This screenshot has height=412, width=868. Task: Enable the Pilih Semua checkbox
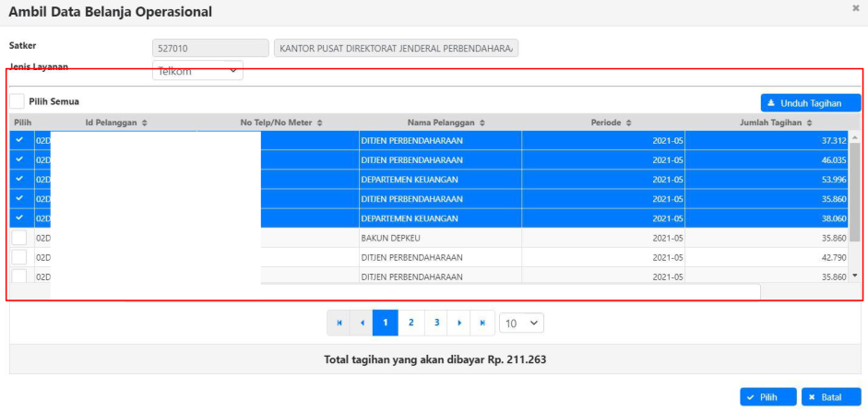[x=18, y=101]
